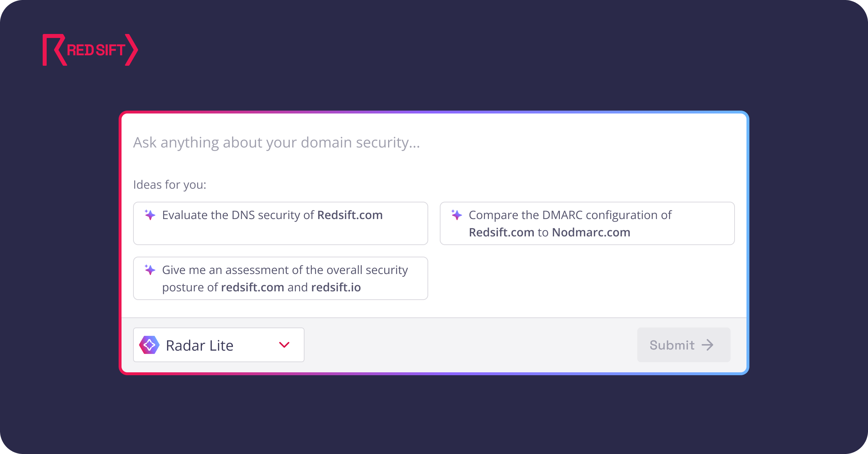This screenshot has width=868, height=454.
Task: Click the arrow icon on Submit
Action: pos(707,345)
